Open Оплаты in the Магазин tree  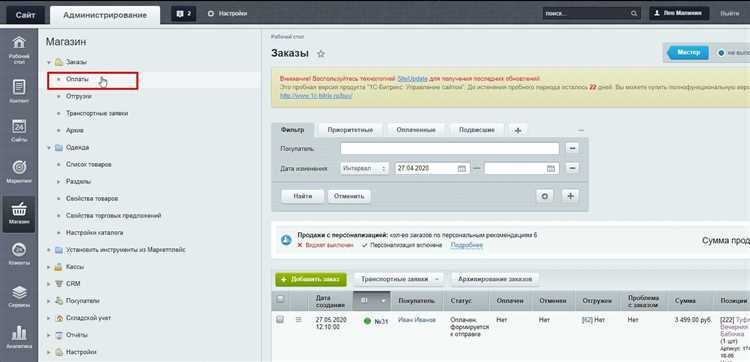77,79
